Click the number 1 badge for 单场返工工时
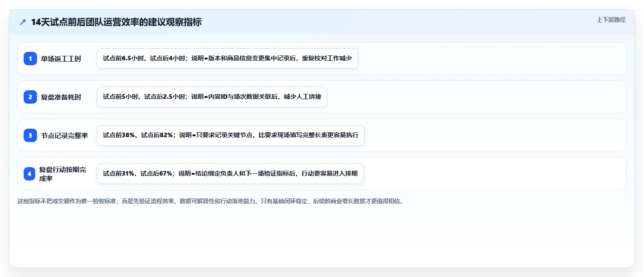 coord(30,59)
